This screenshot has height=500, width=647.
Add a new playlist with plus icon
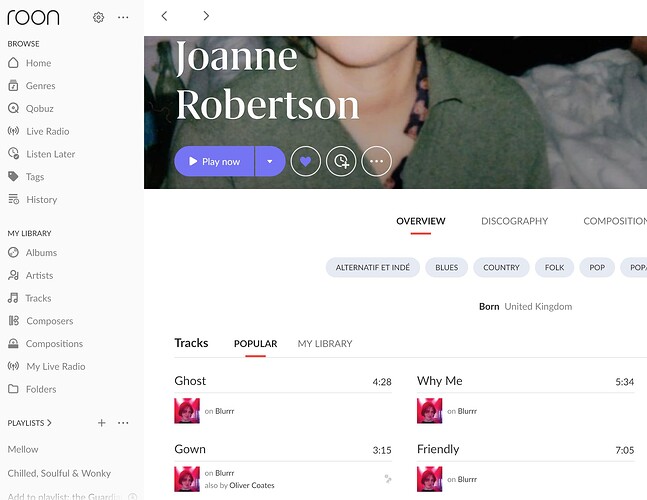tap(102, 423)
